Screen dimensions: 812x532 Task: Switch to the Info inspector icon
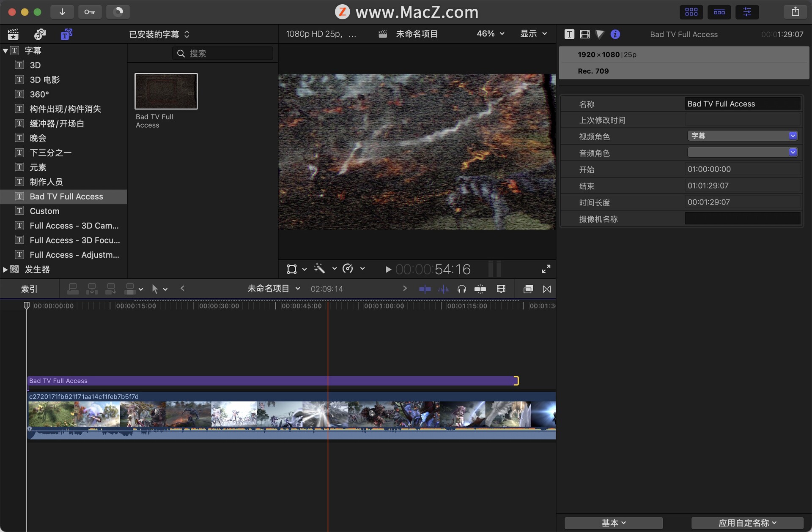click(615, 34)
